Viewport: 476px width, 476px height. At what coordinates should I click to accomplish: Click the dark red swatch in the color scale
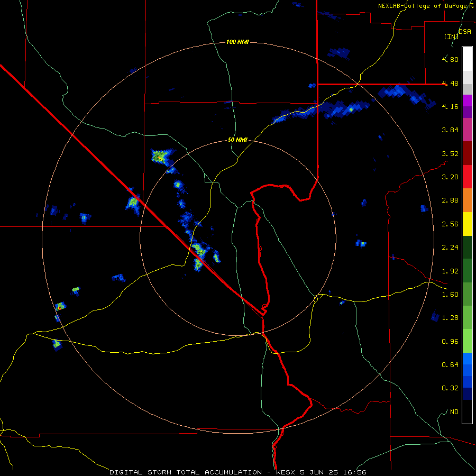[x=467, y=153]
